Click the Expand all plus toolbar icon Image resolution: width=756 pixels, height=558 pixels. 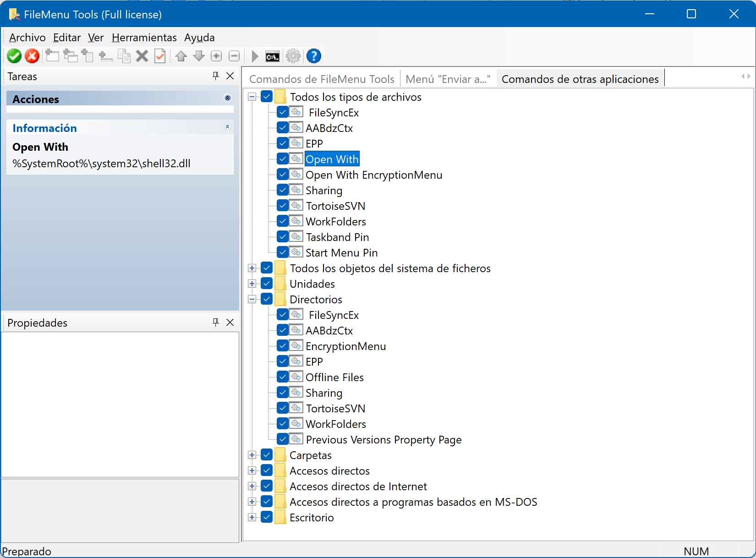click(x=216, y=56)
